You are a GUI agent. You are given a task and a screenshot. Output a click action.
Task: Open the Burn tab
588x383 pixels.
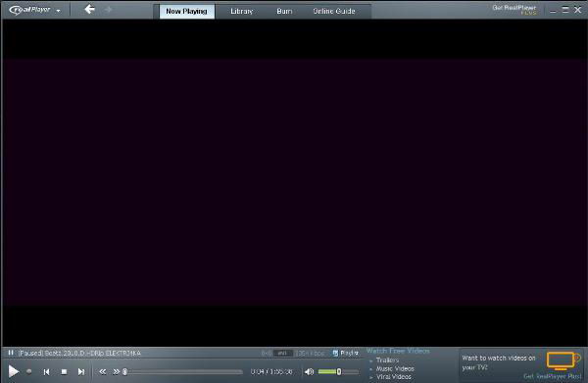[x=284, y=11]
